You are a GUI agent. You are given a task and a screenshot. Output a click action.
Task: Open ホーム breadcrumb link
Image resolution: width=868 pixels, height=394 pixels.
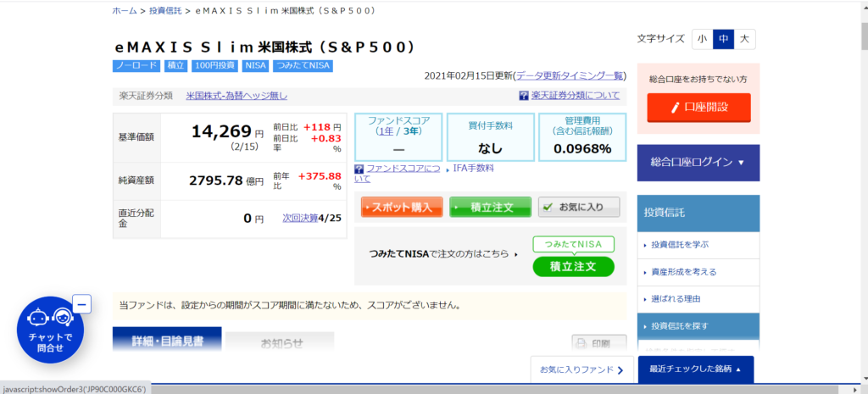click(125, 10)
